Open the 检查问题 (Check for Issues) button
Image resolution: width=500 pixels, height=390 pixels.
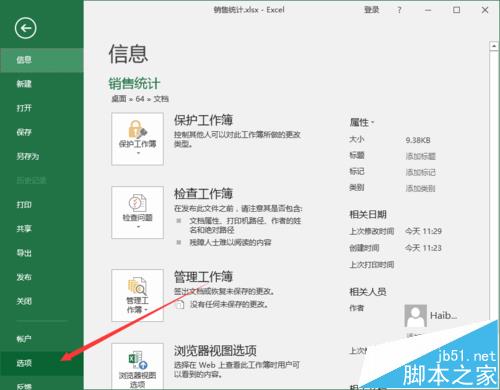137,212
